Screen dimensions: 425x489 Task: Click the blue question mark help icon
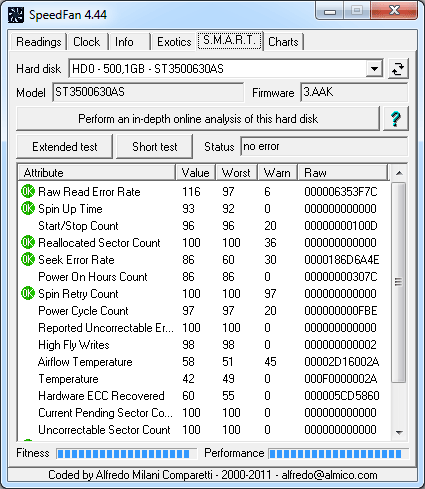396,119
